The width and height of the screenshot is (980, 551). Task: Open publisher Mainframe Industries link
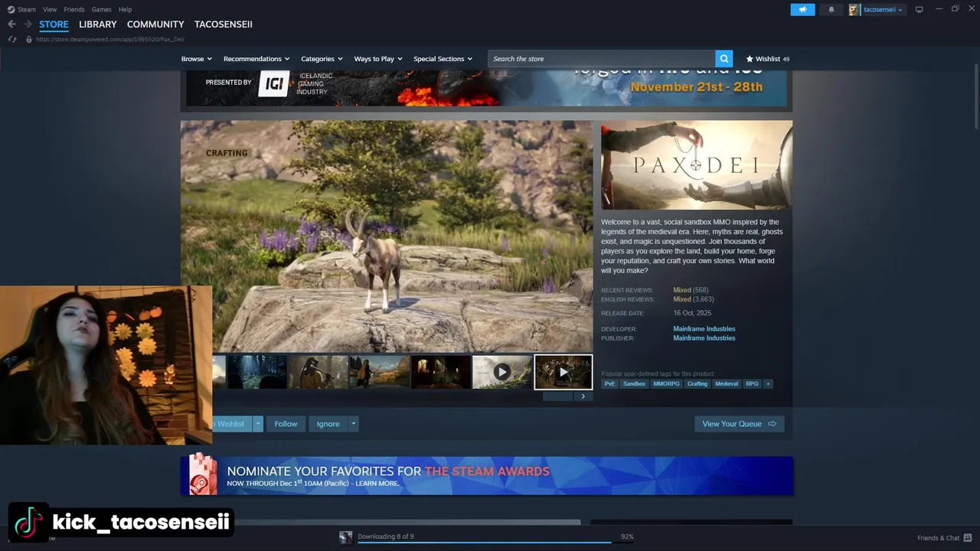[x=704, y=338]
